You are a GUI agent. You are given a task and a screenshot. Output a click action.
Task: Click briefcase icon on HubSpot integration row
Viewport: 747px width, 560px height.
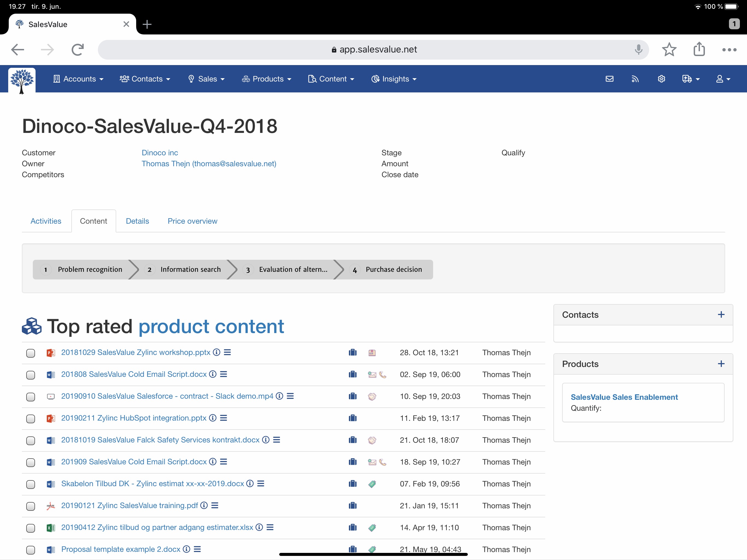pyautogui.click(x=352, y=418)
